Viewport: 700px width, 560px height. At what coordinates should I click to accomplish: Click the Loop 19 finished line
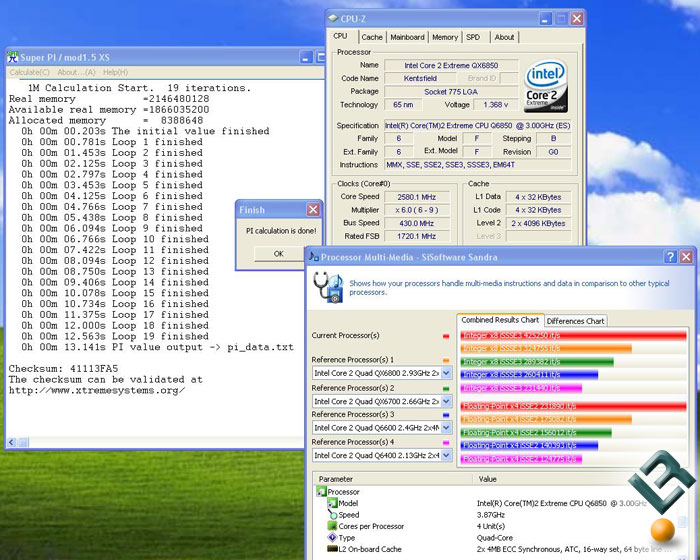115,336
